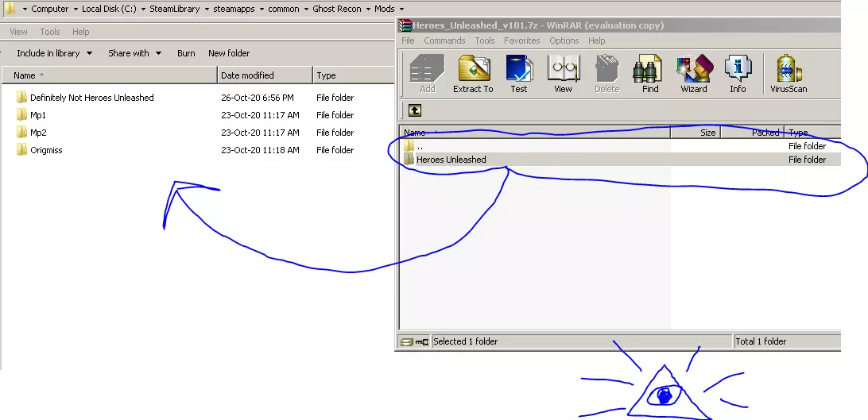The width and height of the screenshot is (868, 420).
Task: Click the View file icon in WinRAR
Action: tap(563, 68)
